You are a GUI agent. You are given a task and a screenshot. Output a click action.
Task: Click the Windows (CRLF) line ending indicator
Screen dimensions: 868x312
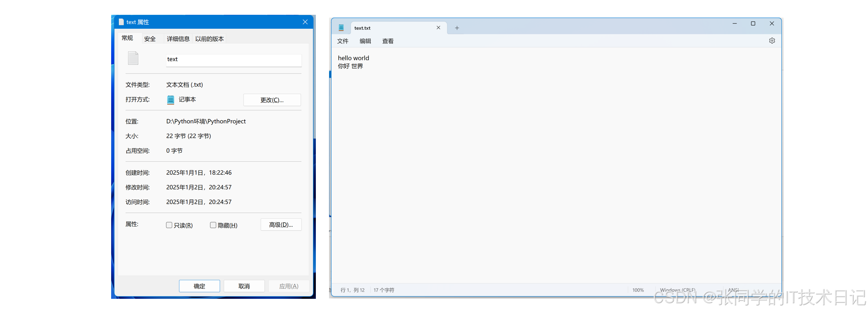coord(677,290)
